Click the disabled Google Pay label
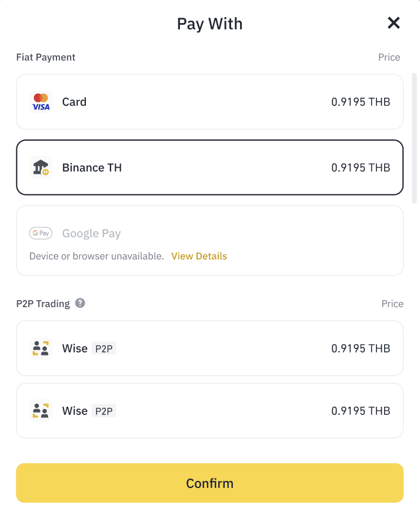420x518 pixels. (x=91, y=234)
